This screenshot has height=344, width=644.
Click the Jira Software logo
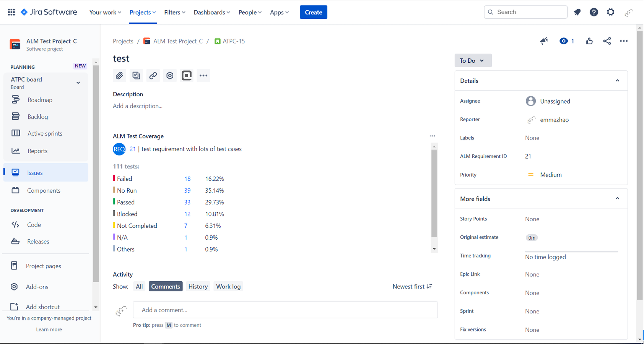point(49,12)
